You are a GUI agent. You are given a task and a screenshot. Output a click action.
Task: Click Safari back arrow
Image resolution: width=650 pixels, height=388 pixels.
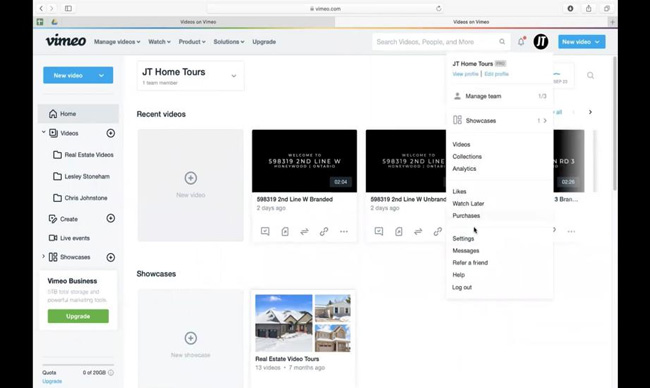click(x=41, y=8)
